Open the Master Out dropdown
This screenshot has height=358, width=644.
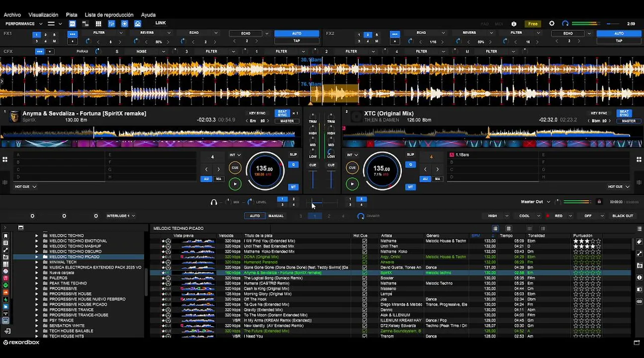pos(536,202)
